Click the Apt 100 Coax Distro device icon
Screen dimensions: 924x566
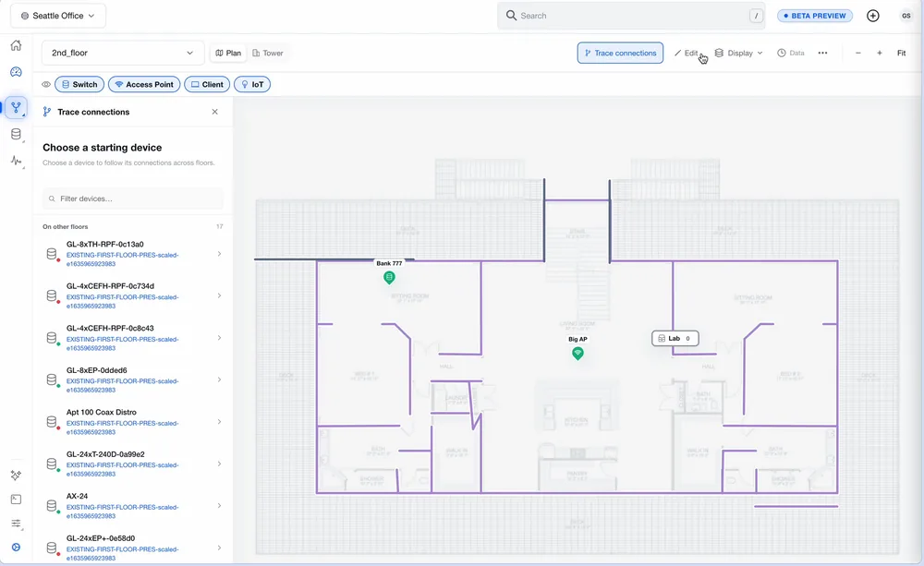52,422
